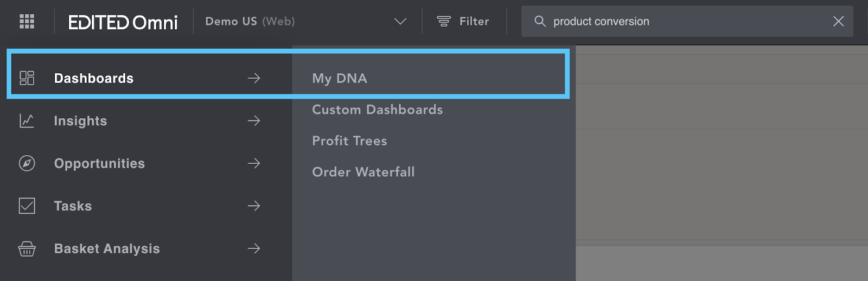Image resolution: width=868 pixels, height=281 pixels.
Task: Click the Insights chart icon
Action: click(x=27, y=120)
